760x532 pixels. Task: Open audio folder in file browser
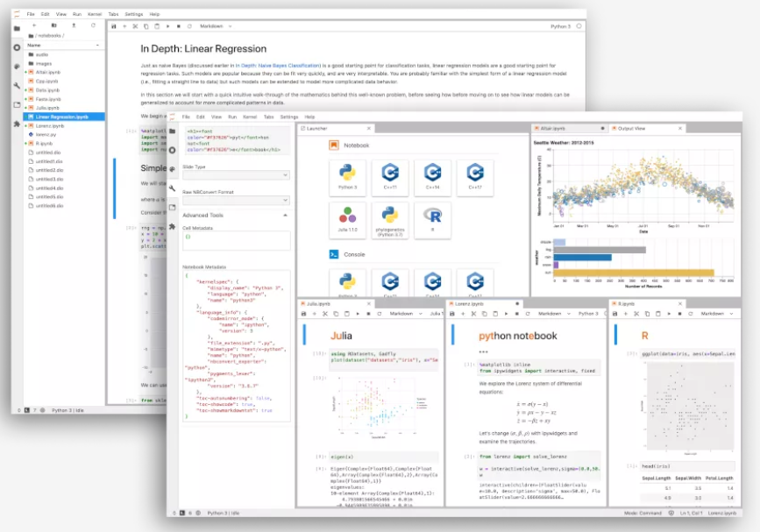64,54
